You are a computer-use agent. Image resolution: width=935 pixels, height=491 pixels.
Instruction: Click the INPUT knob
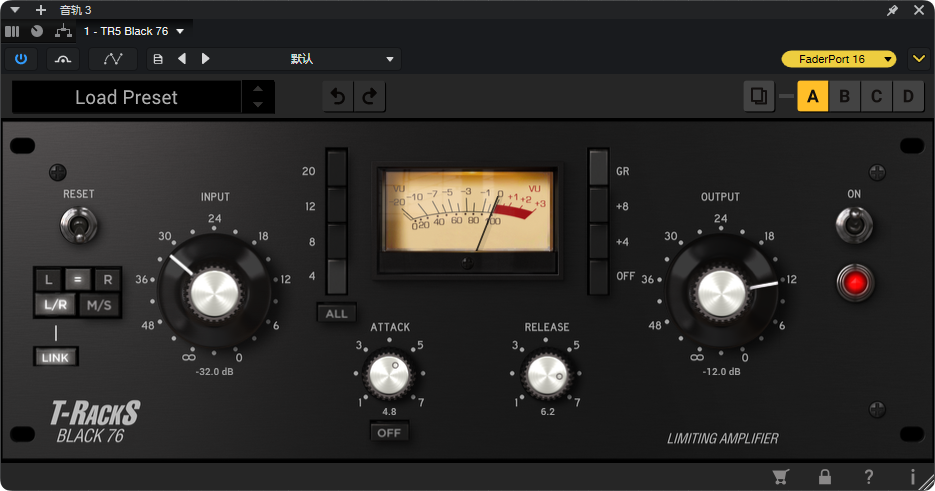point(215,293)
